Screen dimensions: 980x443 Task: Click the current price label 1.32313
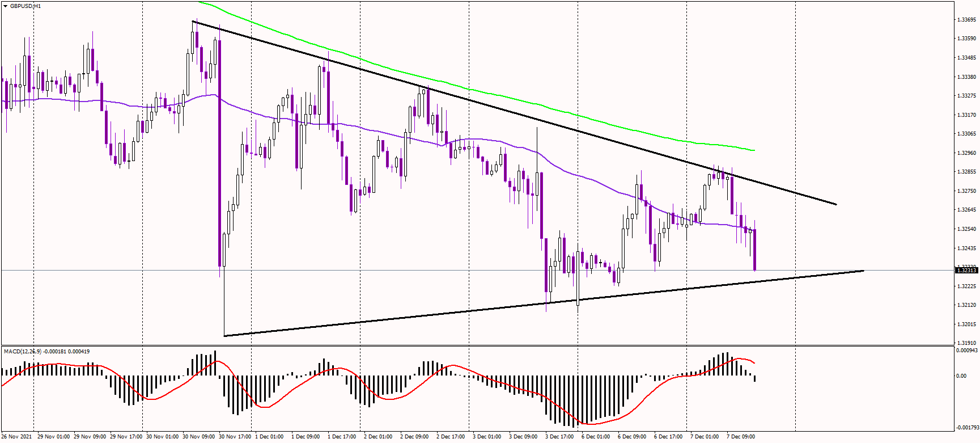pyautogui.click(x=966, y=271)
